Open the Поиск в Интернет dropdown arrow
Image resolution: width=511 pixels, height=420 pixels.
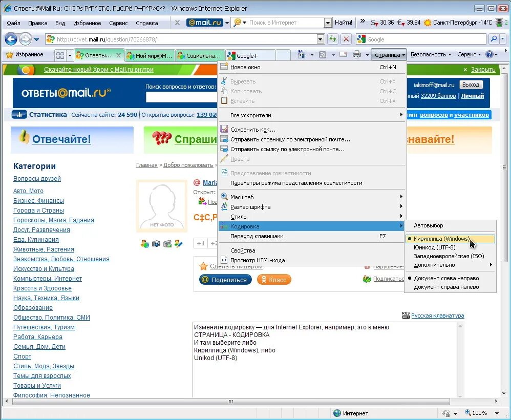(328, 23)
